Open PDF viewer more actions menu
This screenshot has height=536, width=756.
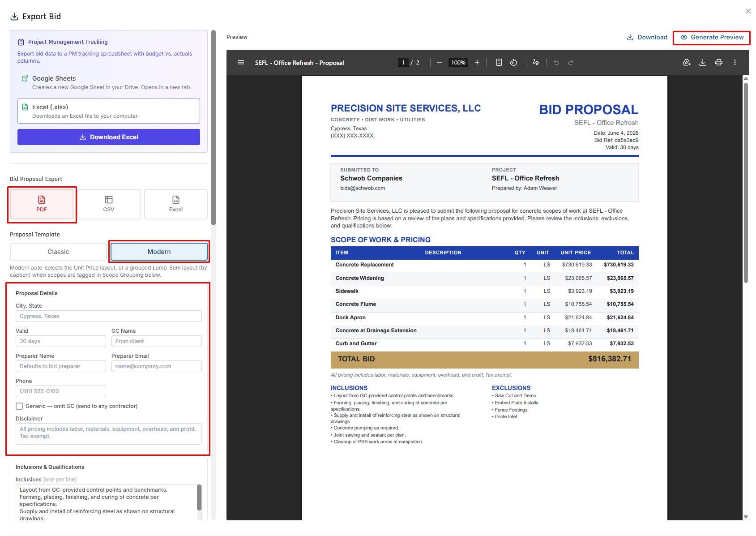(735, 62)
